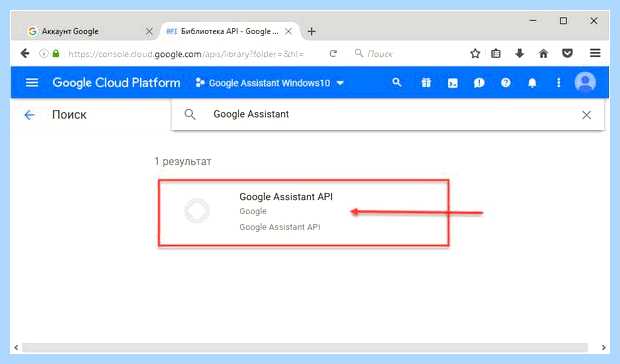The width and height of the screenshot is (620, 364).
Task: Show notifications bell
Action: pos(532,83)
